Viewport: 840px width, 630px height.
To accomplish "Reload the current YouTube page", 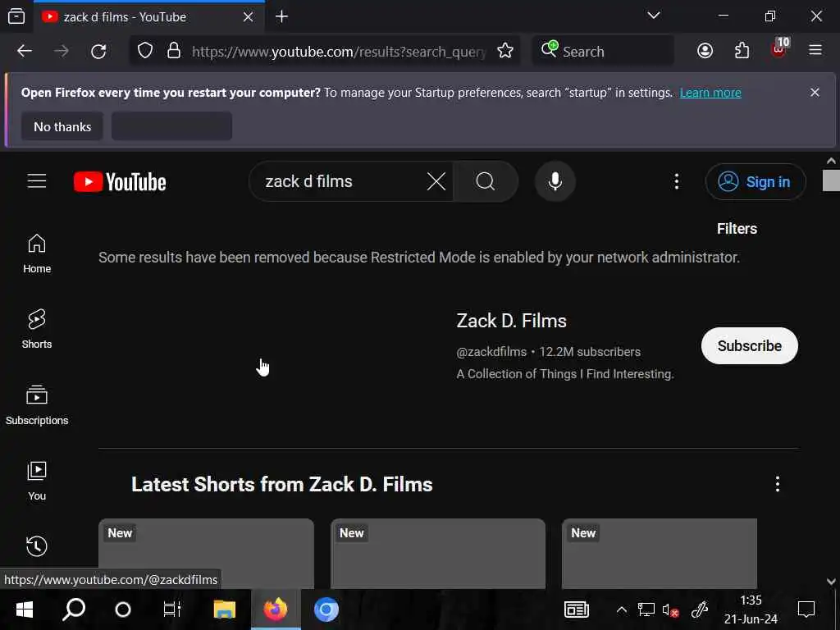I will (x=98, y=52).
